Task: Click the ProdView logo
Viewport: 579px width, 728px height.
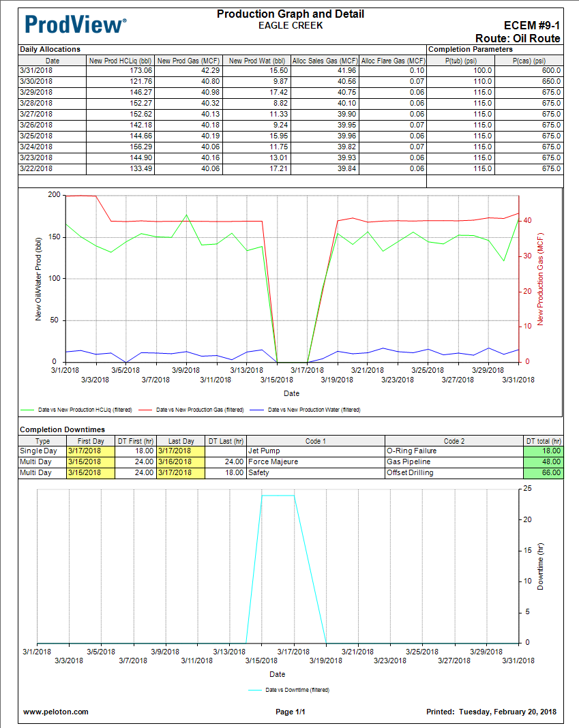Action: tap(75, 25)
